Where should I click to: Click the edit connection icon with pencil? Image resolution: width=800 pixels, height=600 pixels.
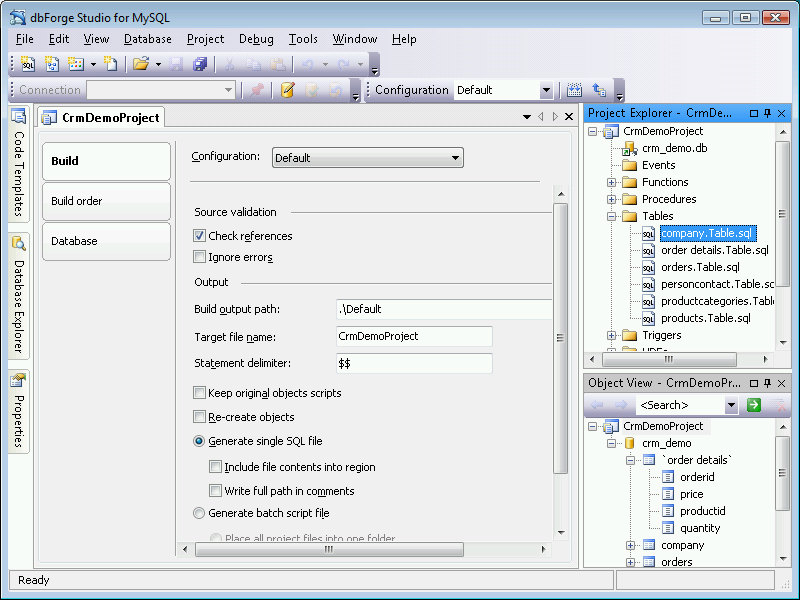point(288,90)
